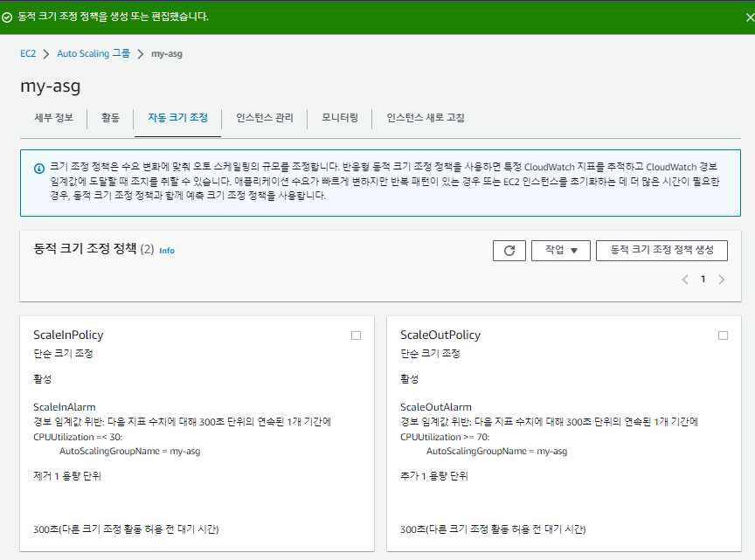Click the ScaleOutPolicy 300초 cooldown text
The image size is (755, 560).
pyautogui.click(x=493, y=529)
